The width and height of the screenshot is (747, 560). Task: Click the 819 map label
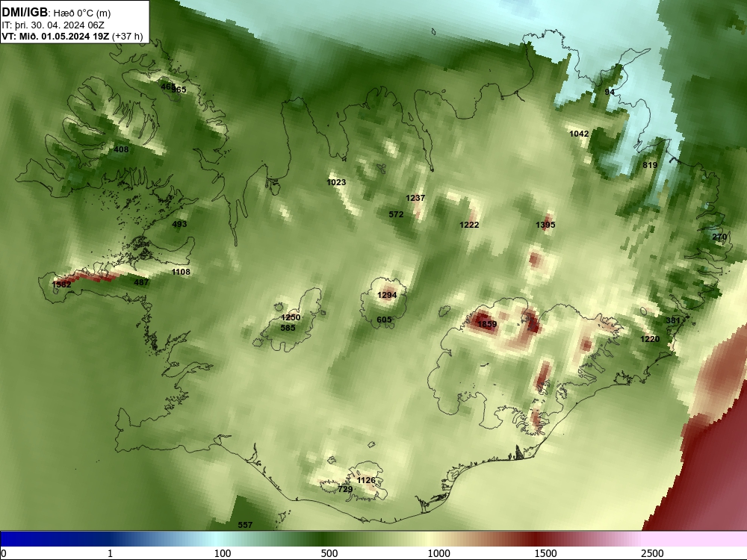point(650,165)
